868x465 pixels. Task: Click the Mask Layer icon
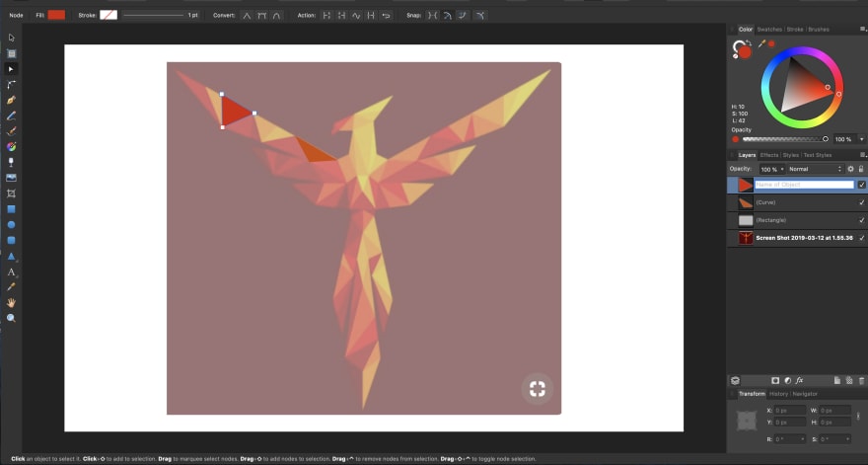coord(775,381)
